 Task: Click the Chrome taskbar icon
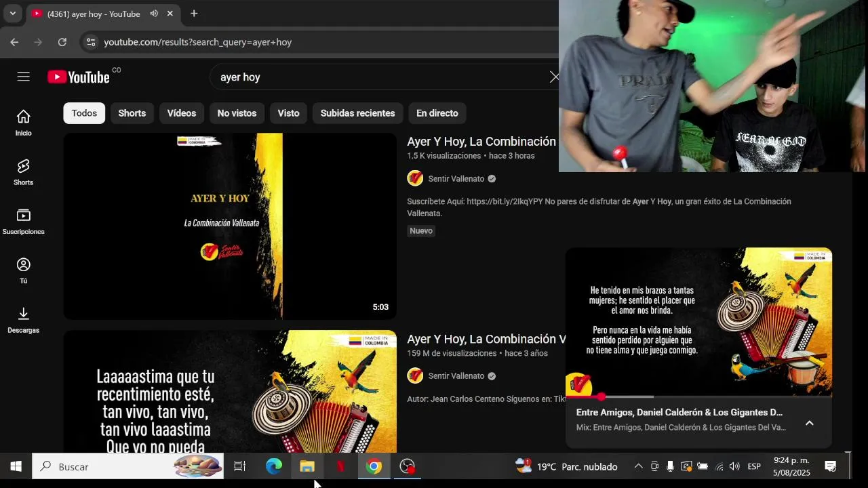[374, 466]
